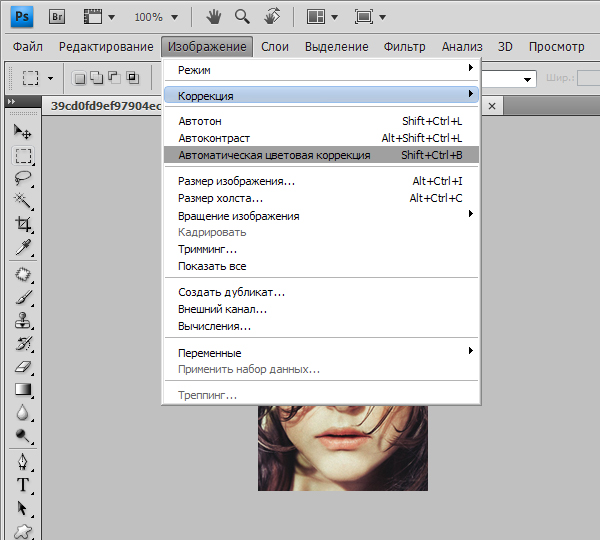The width and height of the screenshot is (600, 540).
Task: Open the Файл menu
Action: click(x=28, y=47)
